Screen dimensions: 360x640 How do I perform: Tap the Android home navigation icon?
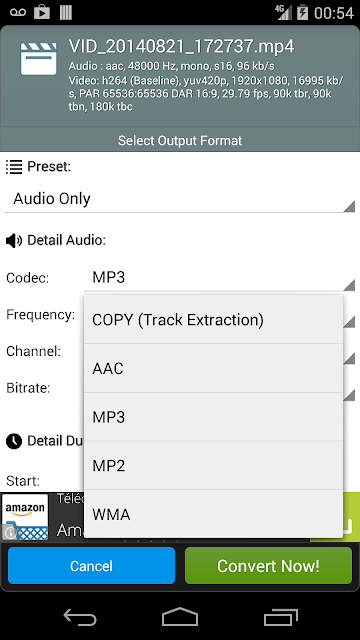pyautogui.click(x=180, y=617)
